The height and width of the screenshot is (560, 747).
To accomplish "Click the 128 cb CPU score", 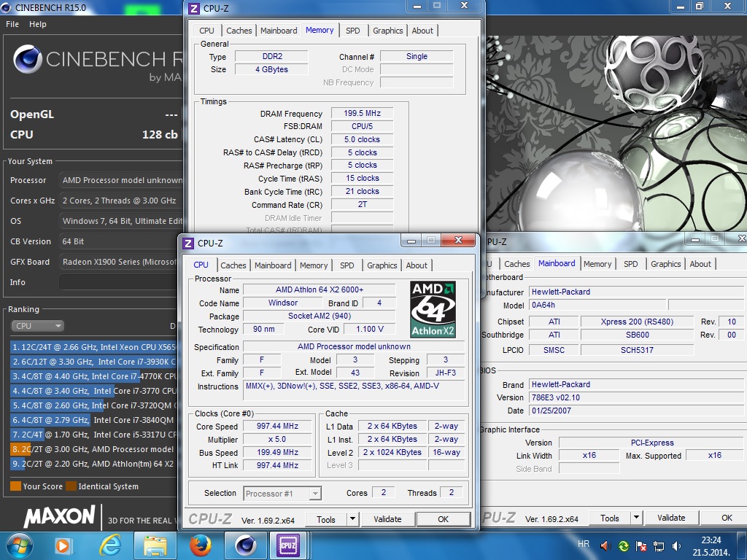I will pos(160,135).
